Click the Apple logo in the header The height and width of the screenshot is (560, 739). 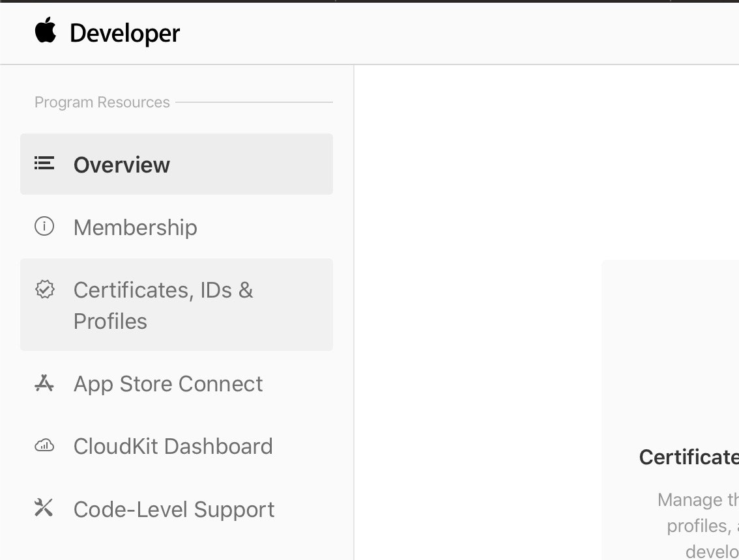click(46, 30)
